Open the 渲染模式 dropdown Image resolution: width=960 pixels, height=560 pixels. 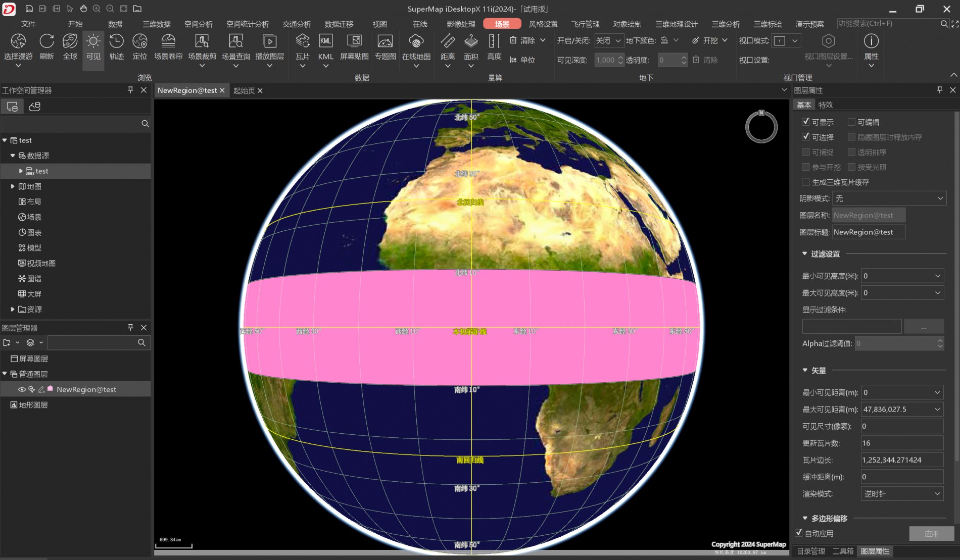click(902, 493)
